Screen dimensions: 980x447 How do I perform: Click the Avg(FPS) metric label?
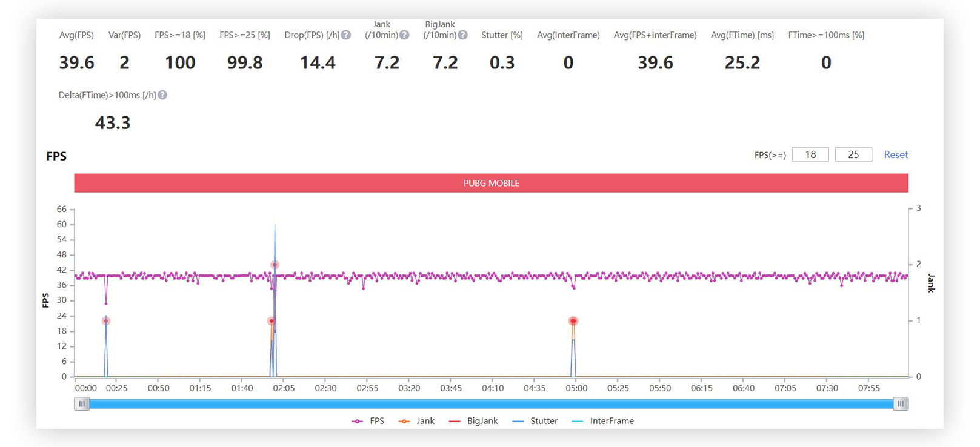pos(76,35)
